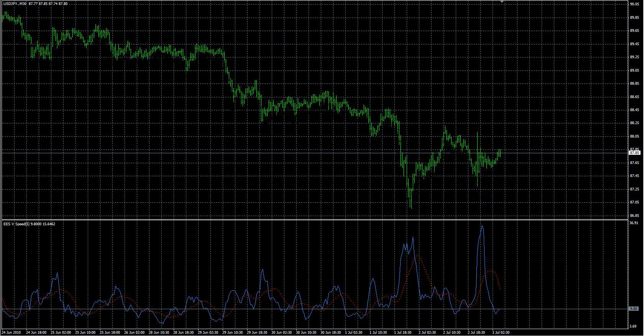Click the 28 Jun 18:30 time label

tap(183, 333)
